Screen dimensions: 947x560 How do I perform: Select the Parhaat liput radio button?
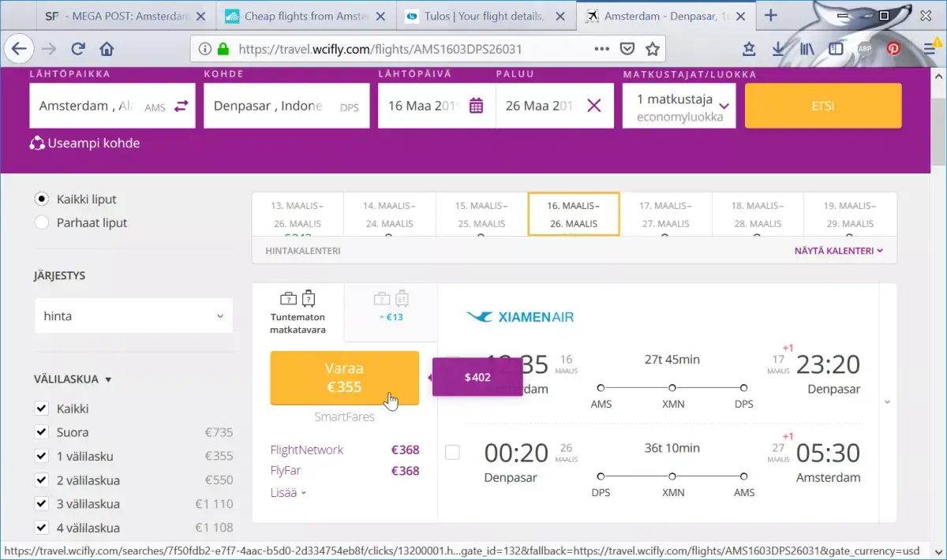(43, 222)
